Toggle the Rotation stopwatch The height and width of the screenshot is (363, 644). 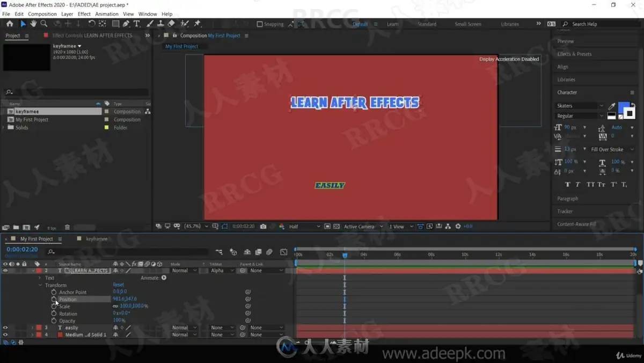point(54,314)
